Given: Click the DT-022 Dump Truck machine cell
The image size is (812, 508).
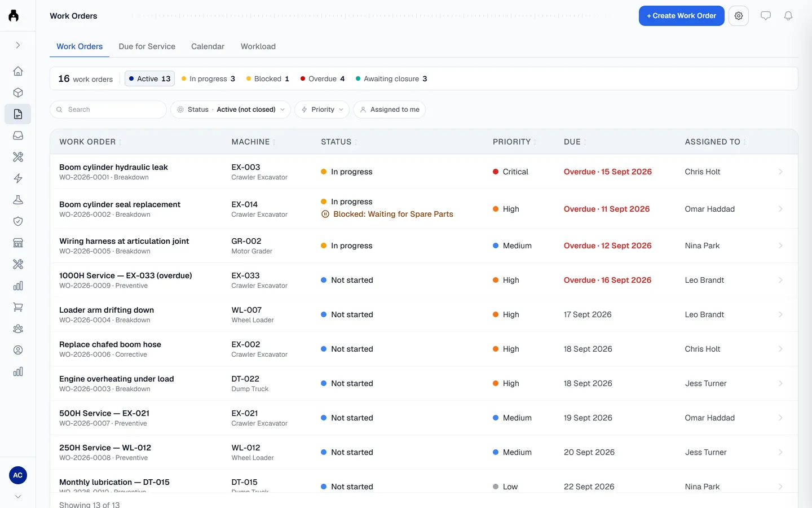Looking at the screenshot, I should 250,383.
